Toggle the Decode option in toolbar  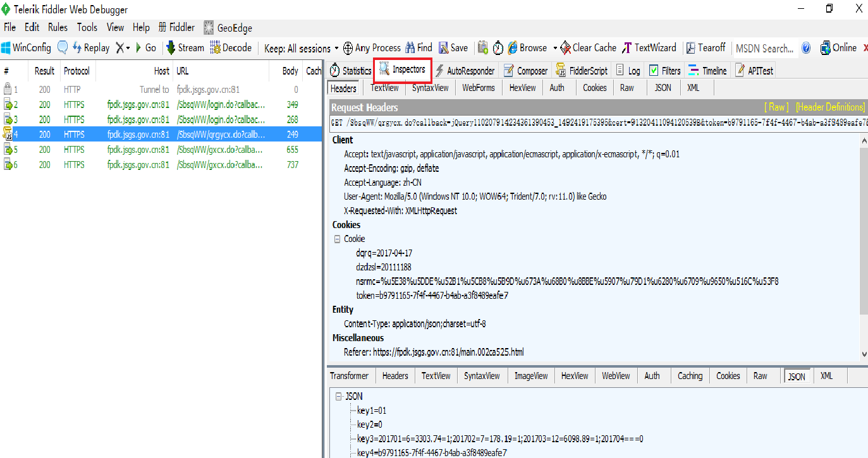[x=231, y=48]
